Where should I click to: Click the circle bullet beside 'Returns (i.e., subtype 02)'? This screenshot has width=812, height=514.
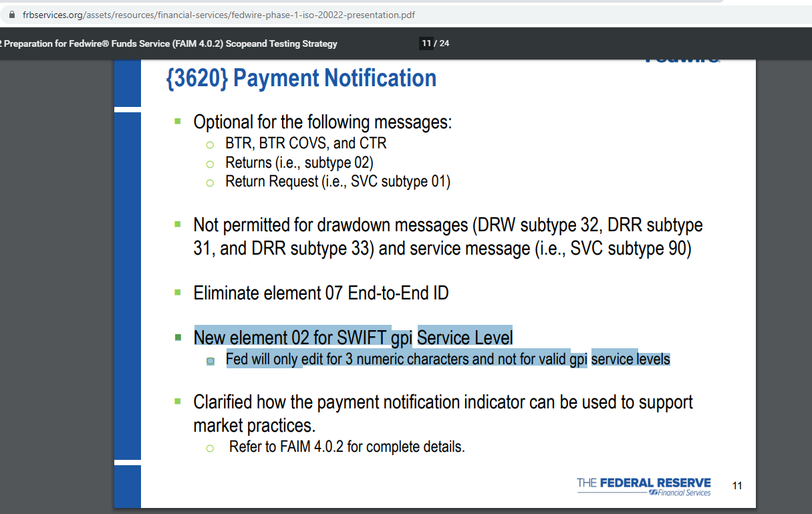tap(211, 163)
